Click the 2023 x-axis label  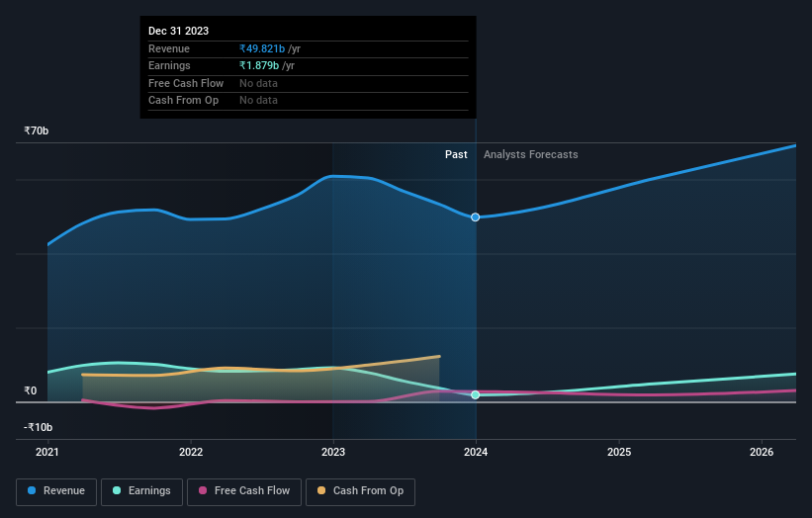coord(333,452)
